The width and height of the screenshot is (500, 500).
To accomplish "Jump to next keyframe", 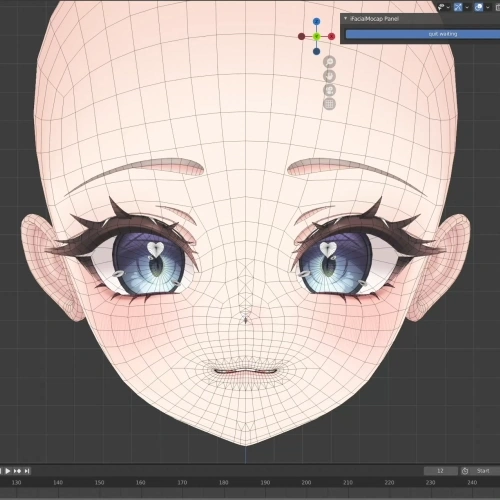I will click(17, 471).
